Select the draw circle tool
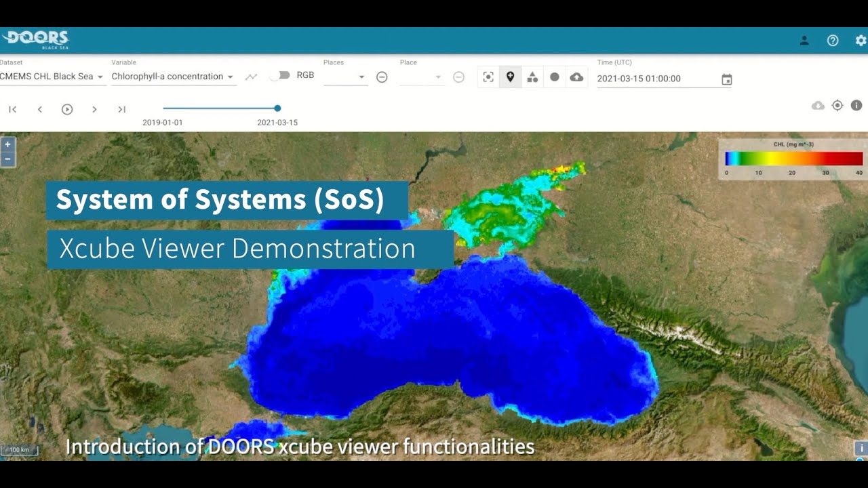868x488 pixels. 555,77
